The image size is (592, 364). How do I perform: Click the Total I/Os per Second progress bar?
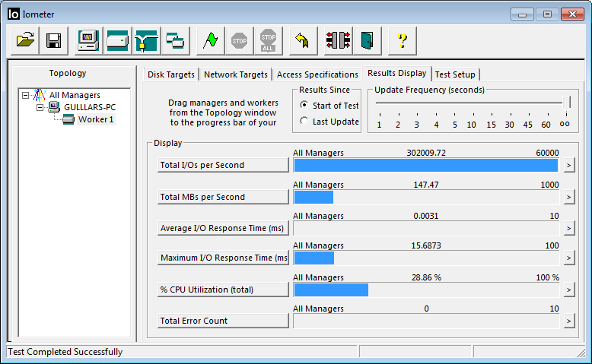click(x=426, y=165)
